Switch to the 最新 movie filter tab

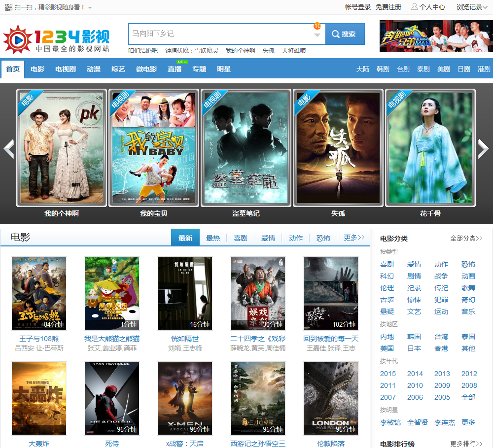pyautogui.click(x=185, y=238)
